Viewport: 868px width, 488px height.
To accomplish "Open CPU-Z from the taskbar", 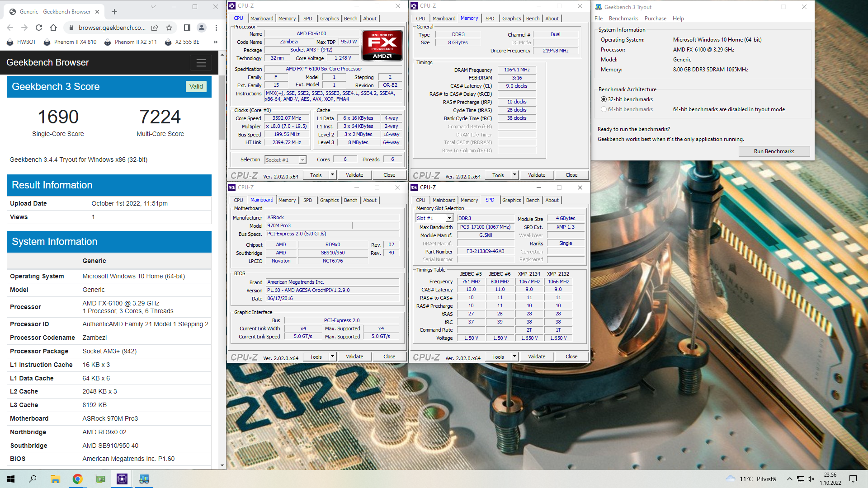I will point(122,479).
